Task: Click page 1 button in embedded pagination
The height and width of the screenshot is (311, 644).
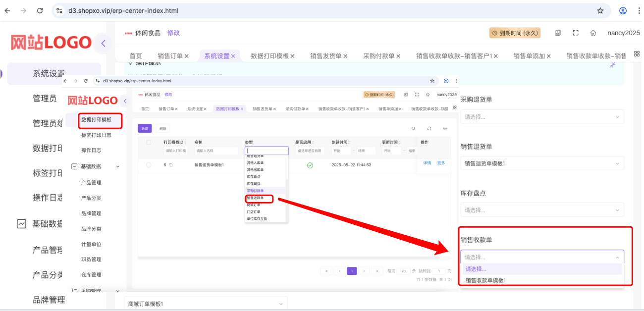Action: pos(352,271)
